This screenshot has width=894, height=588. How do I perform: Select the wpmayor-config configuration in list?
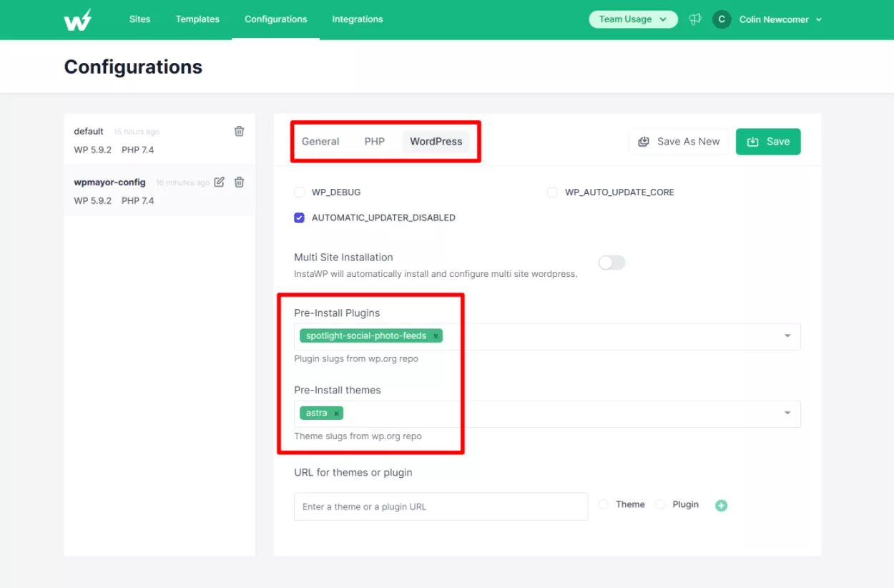tap(159, 190)
